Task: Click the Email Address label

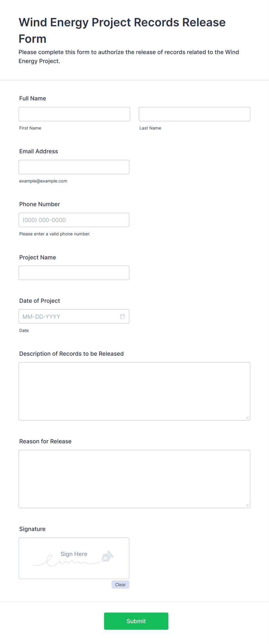Action: pyautogui.click(x=39, y=151)
